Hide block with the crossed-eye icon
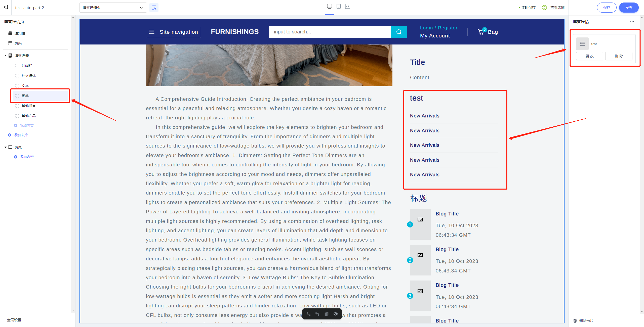Image resolution: width=644 pixels, height=327 pixels. 336,314
